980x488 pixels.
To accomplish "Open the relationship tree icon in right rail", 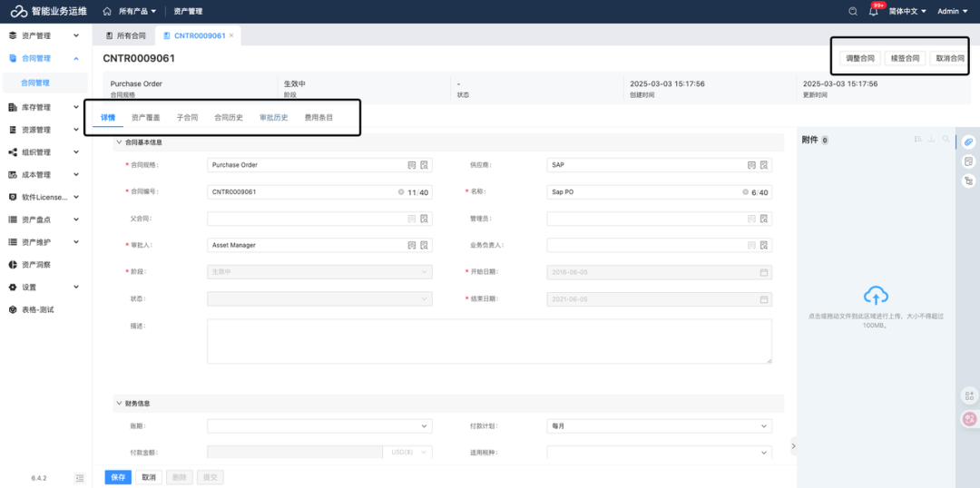I will click(x=968, y=181).
